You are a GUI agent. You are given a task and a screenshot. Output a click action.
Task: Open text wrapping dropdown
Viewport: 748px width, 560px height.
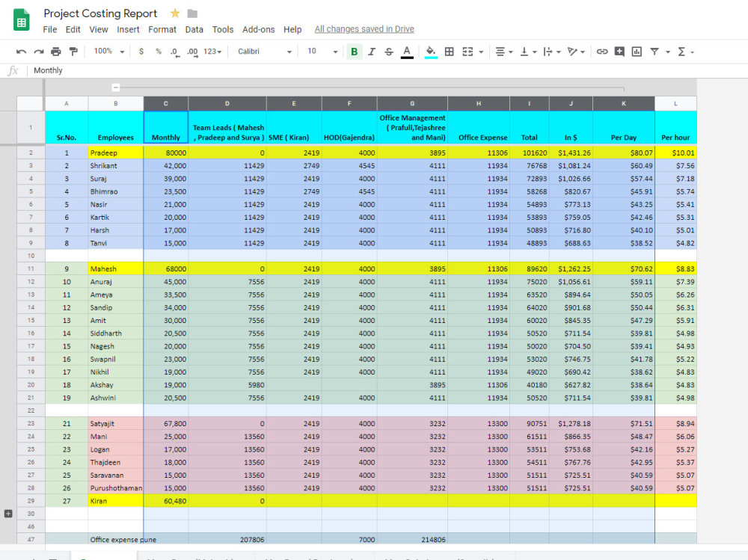[x=552, y=52]
